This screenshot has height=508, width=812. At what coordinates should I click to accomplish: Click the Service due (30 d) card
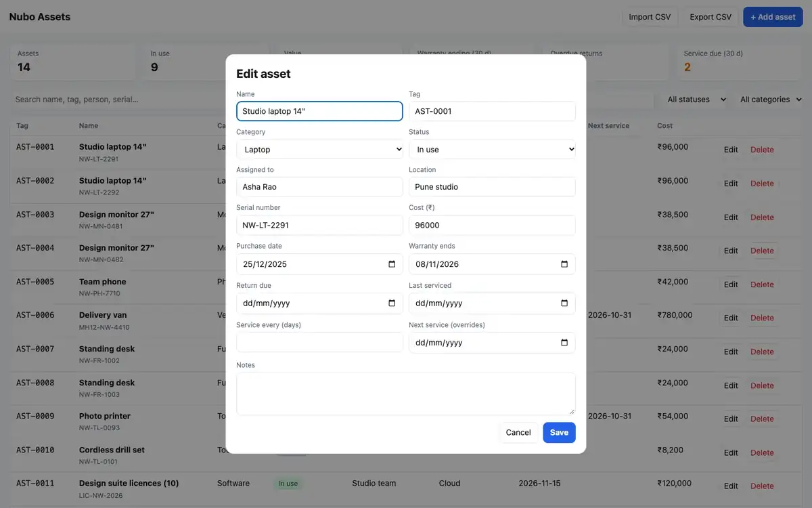[x=739, y=62]
